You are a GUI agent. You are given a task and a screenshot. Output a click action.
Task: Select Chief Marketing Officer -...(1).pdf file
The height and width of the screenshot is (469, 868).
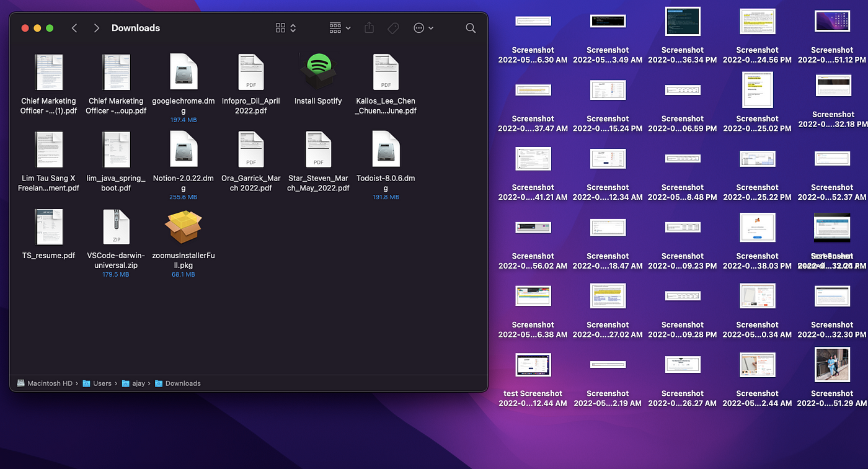pos(48,72)
